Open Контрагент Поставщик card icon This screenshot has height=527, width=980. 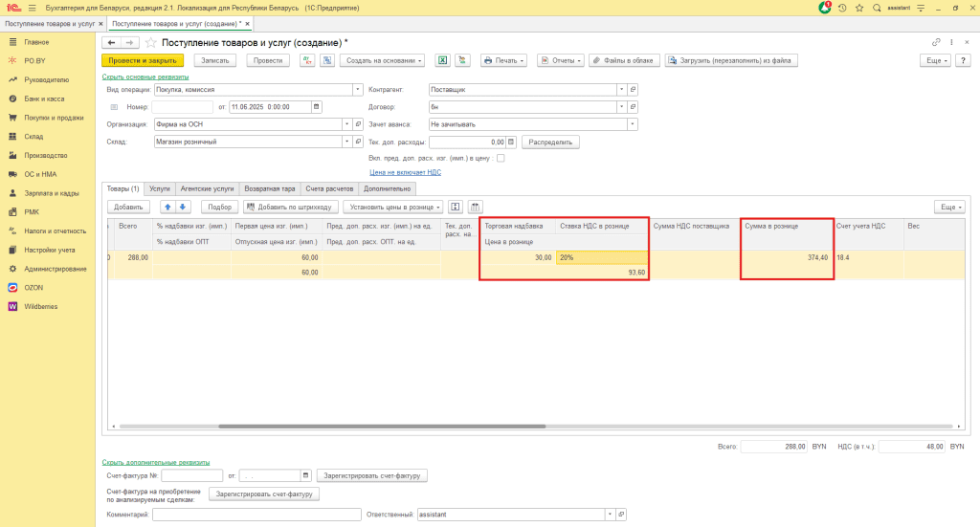click(633, 90)
